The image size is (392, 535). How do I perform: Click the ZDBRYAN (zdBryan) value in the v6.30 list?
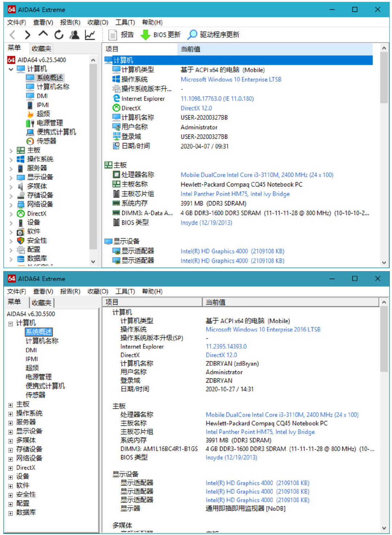click(232, 364)
